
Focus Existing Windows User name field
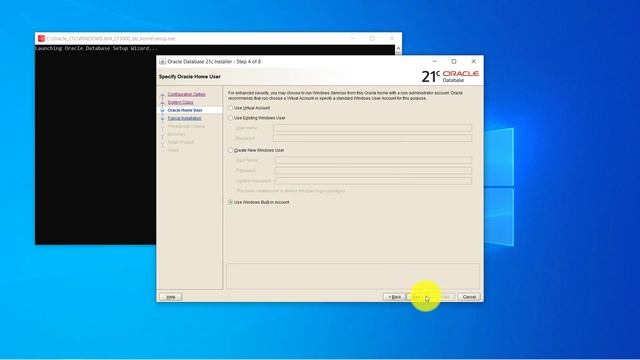[x=372, y=128]
